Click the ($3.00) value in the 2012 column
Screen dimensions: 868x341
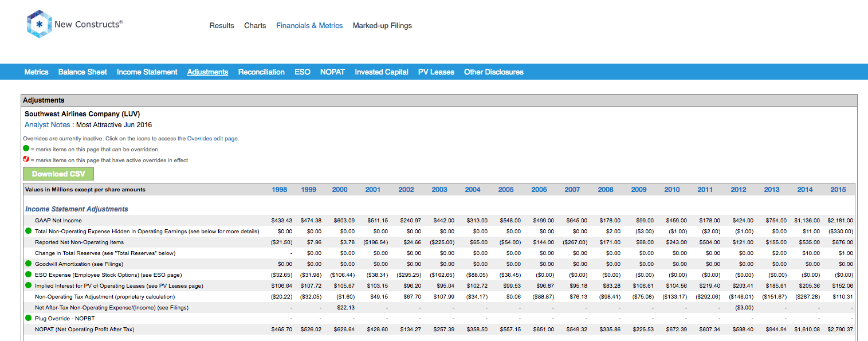(x=744, y=307)
